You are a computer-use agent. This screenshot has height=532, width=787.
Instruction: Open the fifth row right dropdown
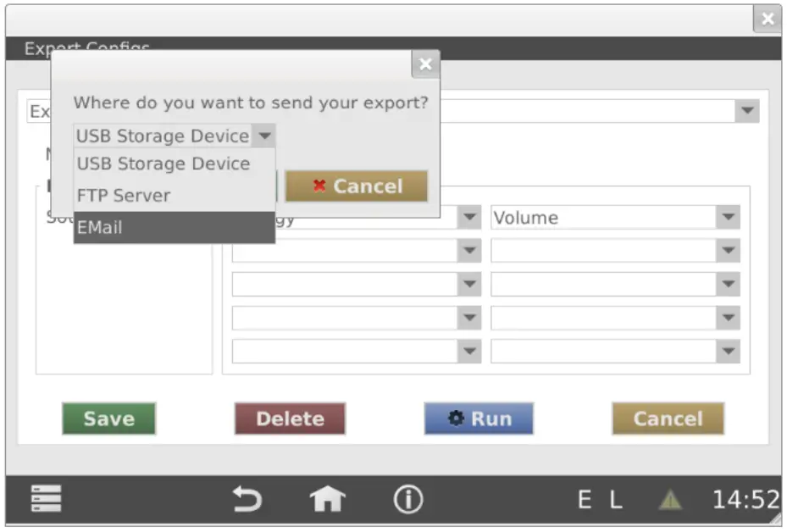click(x=615, y=352)
